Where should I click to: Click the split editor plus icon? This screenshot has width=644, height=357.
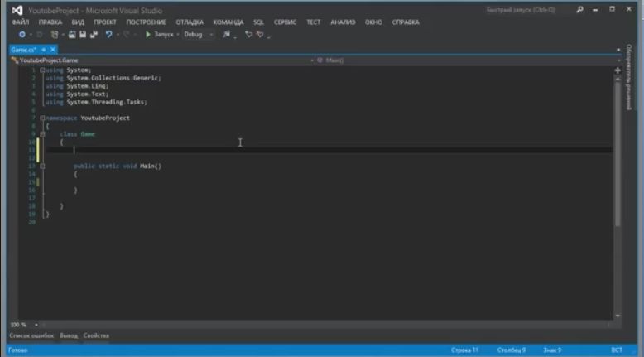(618, 70)
